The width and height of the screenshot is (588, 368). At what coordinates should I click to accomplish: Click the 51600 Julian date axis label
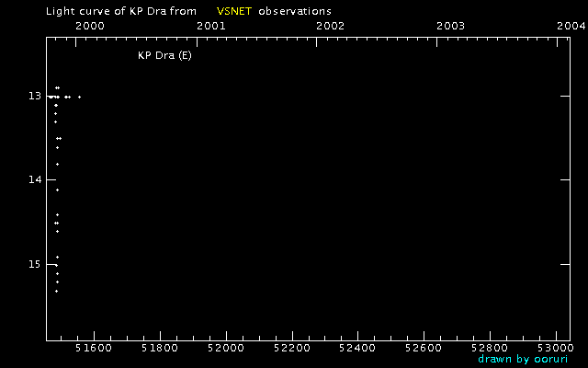pos(93,349)
